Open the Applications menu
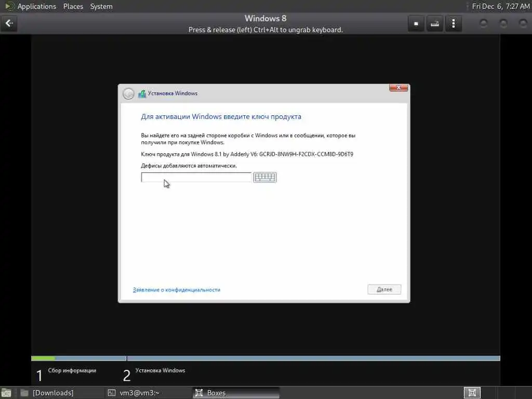 [x=37, y=6]
